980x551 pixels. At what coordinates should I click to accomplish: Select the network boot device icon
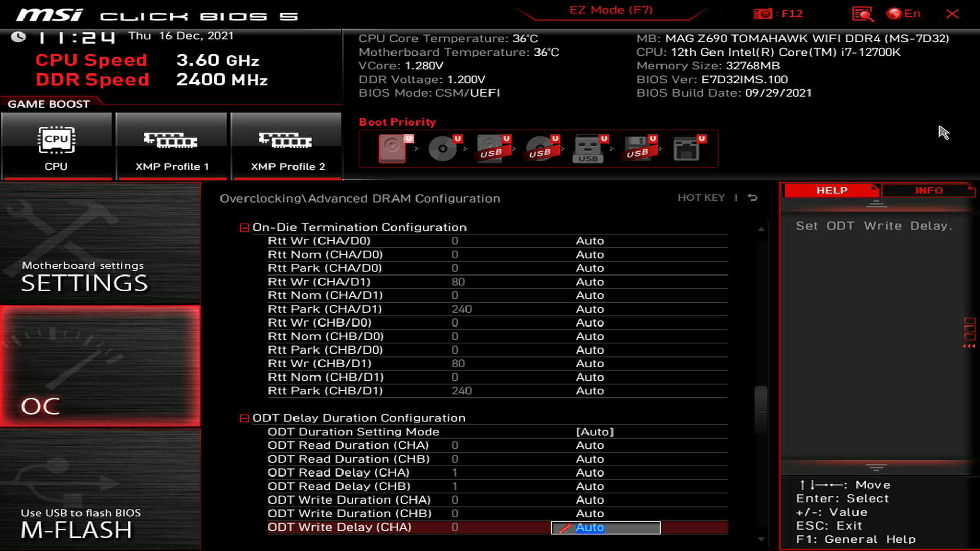point(688,148)
